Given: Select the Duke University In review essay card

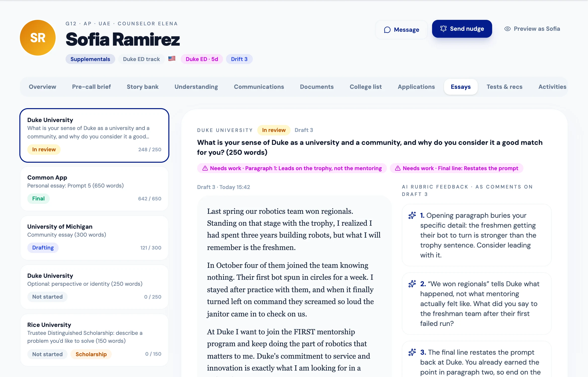Looking at the screenshot, I should click(x=94, y=135).
